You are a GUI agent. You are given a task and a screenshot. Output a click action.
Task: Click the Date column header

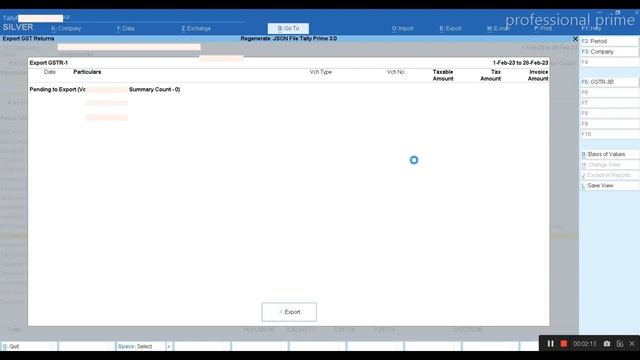click(x=49, y=72)
